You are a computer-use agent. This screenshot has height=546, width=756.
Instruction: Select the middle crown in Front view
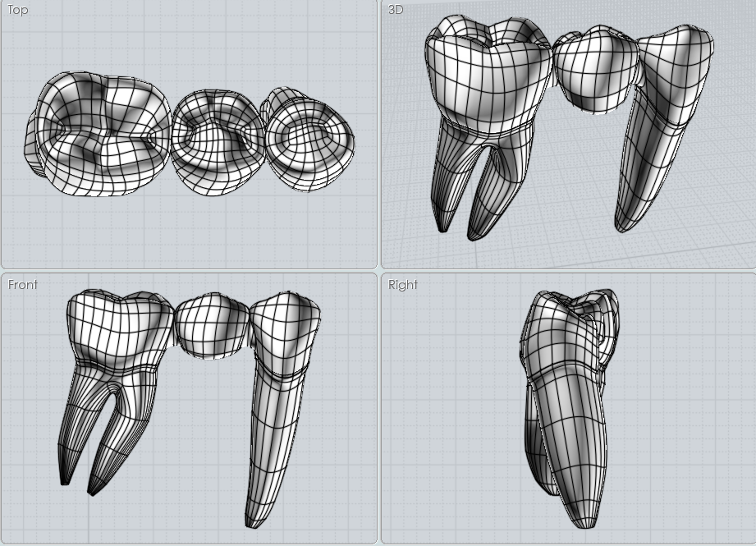212,326
